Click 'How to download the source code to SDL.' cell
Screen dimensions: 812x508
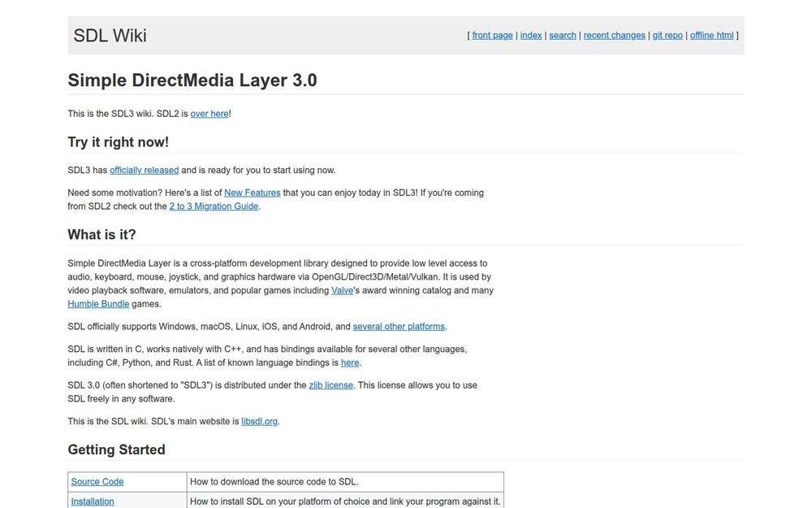click(345, 481)
